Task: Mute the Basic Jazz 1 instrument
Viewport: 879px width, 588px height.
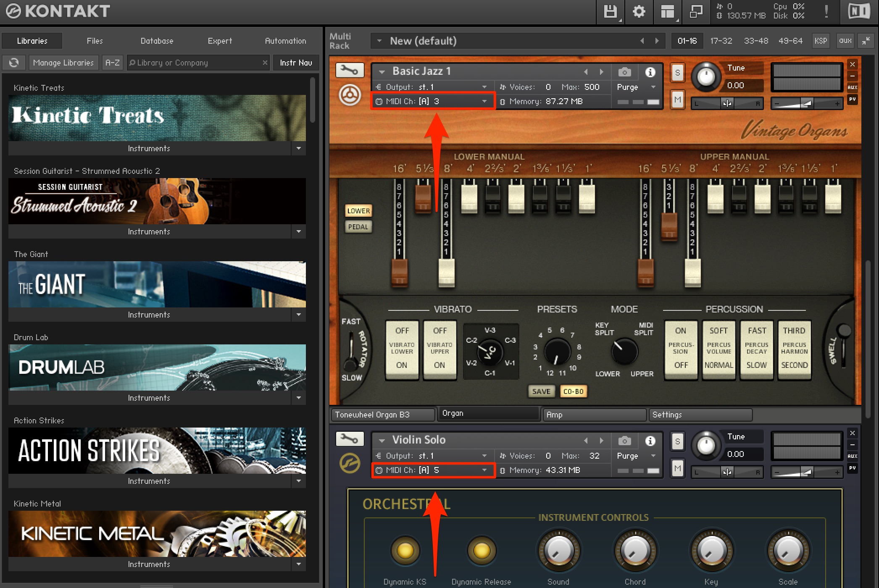Action: click(x=677, y=100)
